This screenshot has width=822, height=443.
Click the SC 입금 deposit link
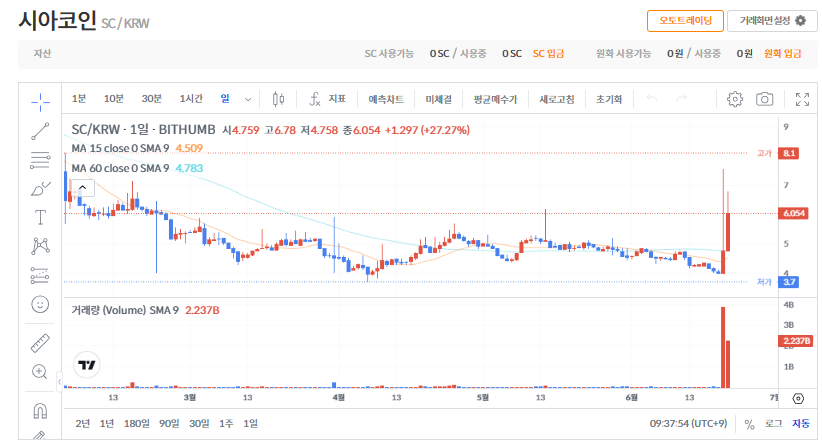(x=548, y=53)
